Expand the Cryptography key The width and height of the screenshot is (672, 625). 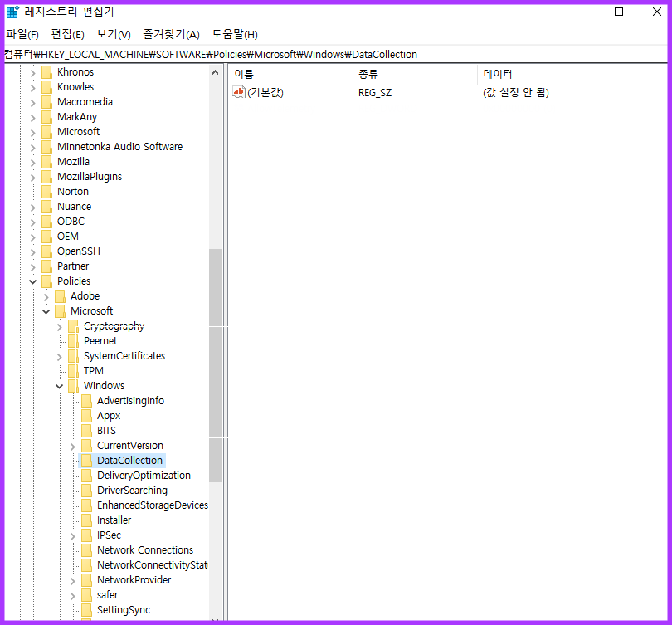pos(59,327)
